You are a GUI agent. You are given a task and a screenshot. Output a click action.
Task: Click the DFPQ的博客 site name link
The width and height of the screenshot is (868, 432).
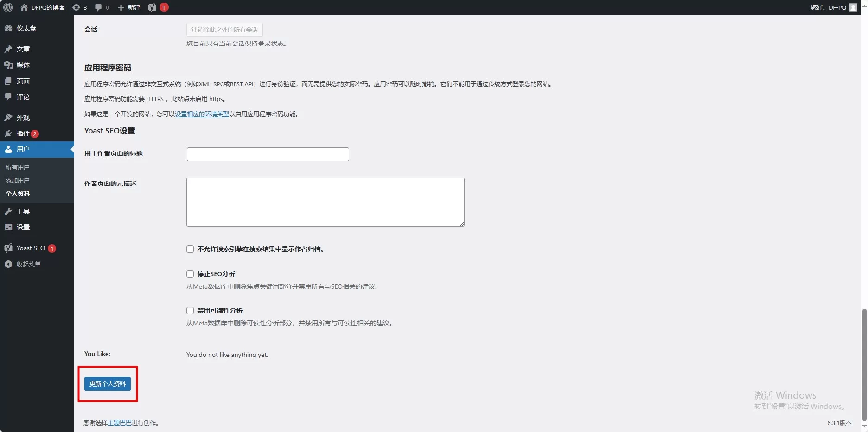[x=48, y=7]
